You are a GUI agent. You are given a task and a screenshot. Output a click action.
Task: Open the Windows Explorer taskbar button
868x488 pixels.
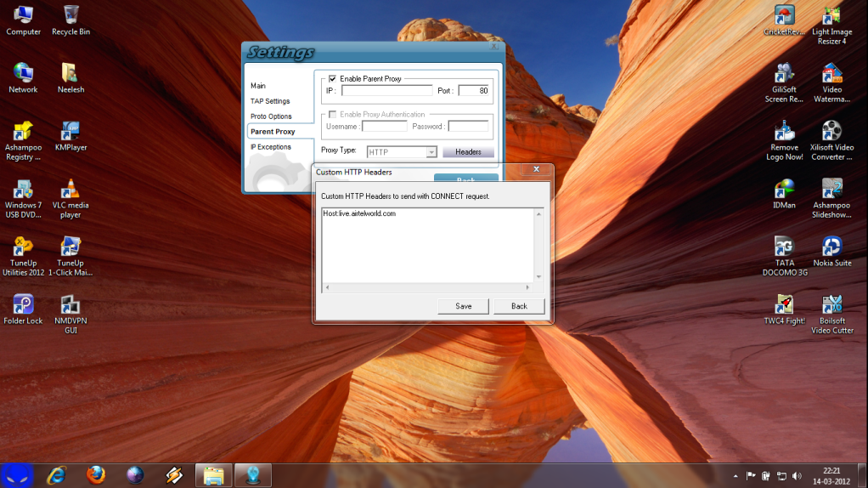click(214, 475)
